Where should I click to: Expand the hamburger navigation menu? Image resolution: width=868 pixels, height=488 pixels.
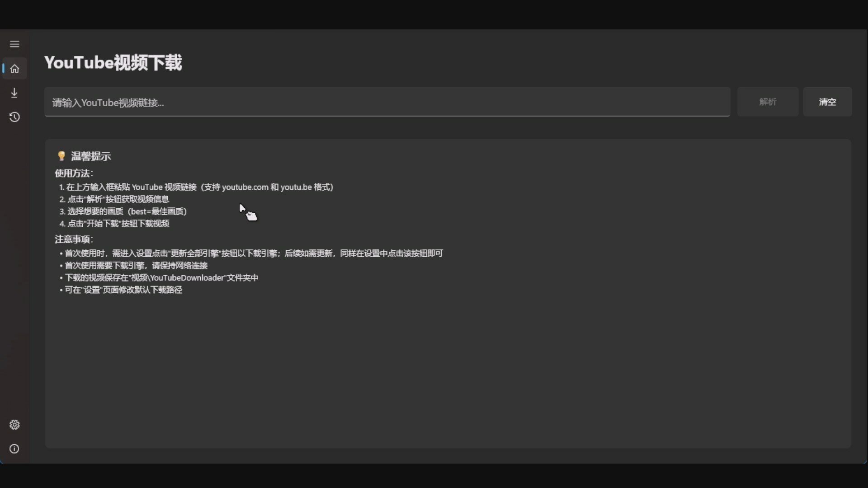(x=14, y=44)
